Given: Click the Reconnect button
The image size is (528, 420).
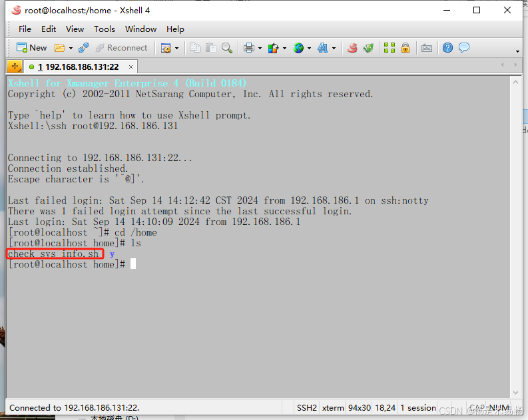Looking at the screenshot, I should point(122,48).
